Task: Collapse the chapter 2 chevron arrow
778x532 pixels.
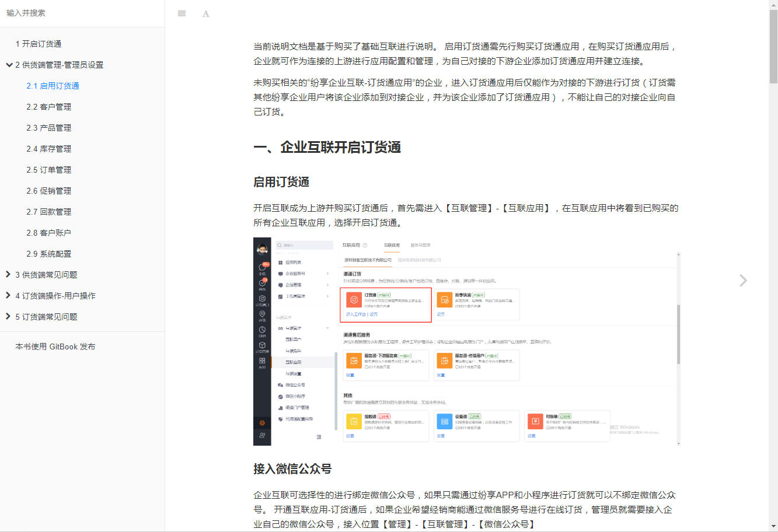Action: point(9,65)
